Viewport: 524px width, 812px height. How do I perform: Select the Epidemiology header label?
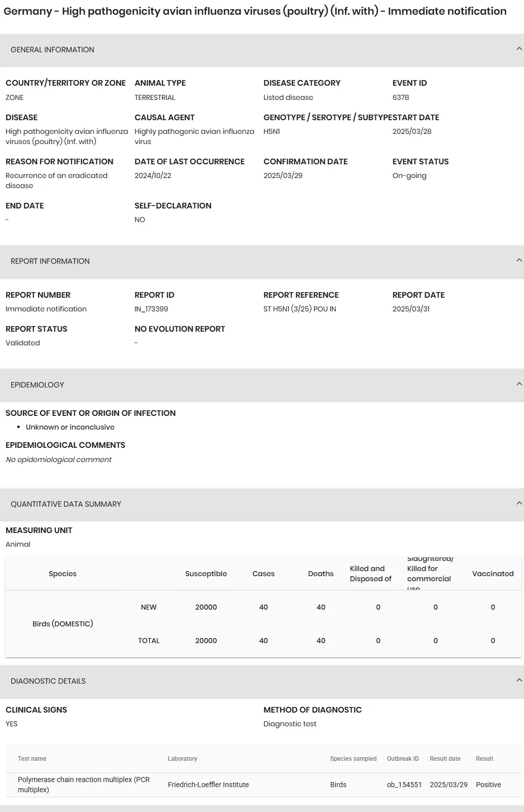(38, 385)
